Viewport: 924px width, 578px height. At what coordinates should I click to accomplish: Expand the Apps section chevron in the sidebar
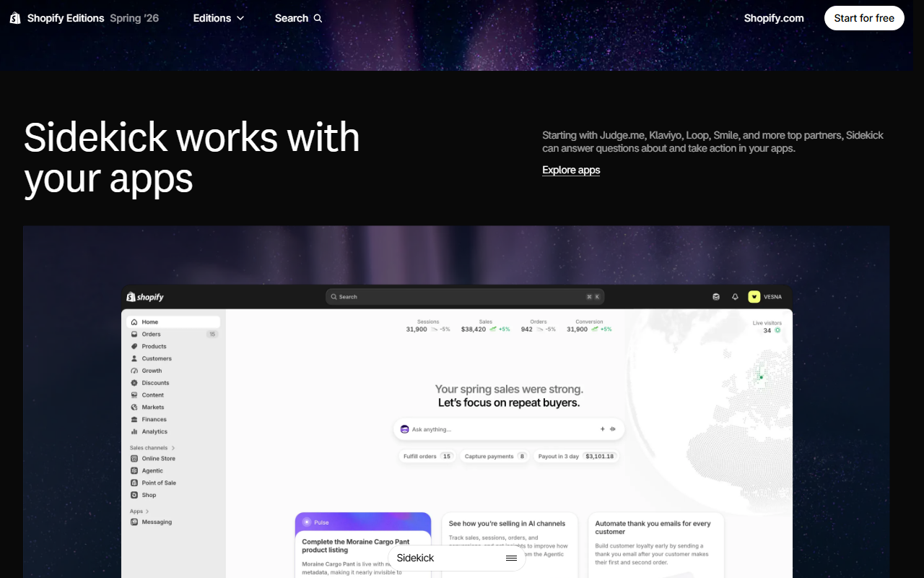coord(147,512)
